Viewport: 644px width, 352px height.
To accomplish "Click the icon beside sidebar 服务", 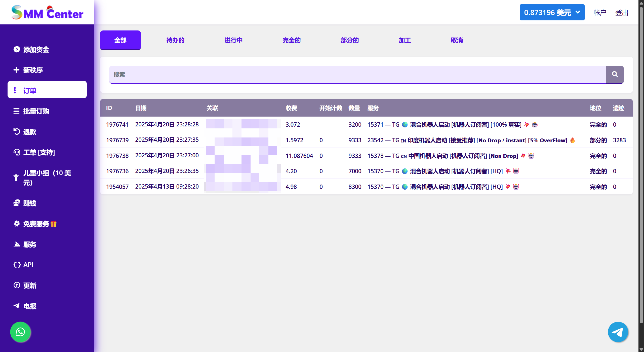I will (17, 244).
